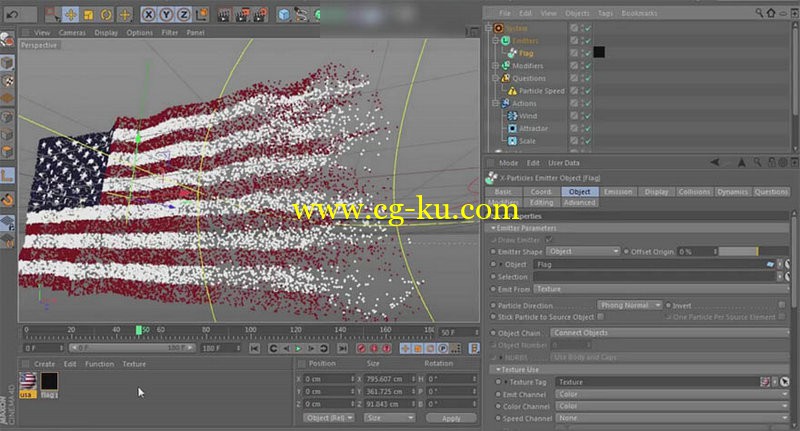The width and height of the screenshot is (800, 431).
Task: Select the Particle Speed question object
Action: [542, 91]
